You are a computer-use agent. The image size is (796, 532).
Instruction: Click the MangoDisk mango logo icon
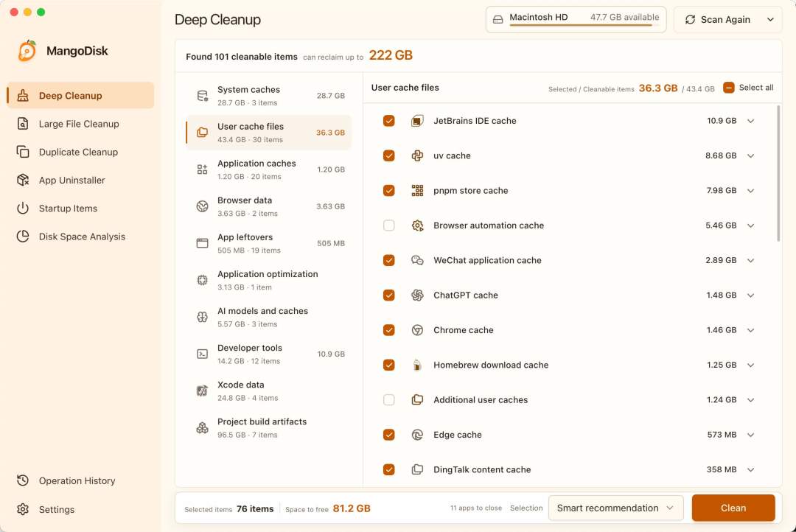27,51
